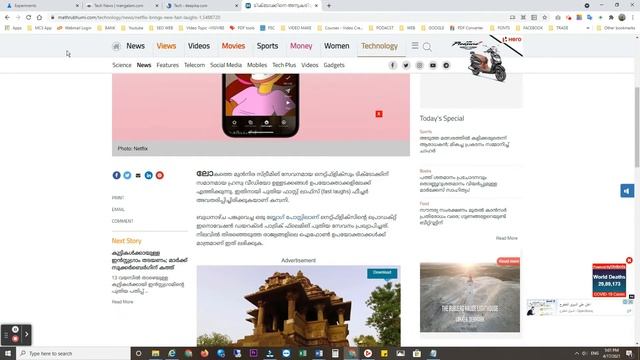Open a new browser tab with plus
The width and height of the screenshot is (640, 360).
pyautogui.click(x=329, y=6)
